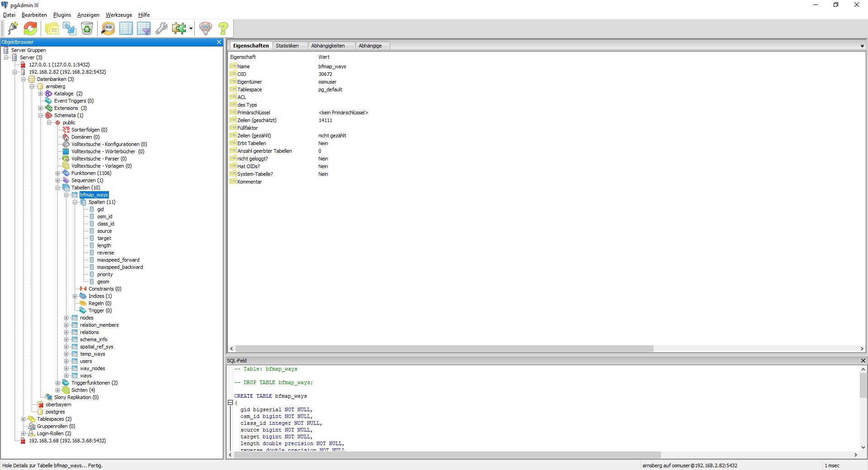
Task: Open the Anzeigen menu
Action: pyautogui.click(x=88, y=15)
